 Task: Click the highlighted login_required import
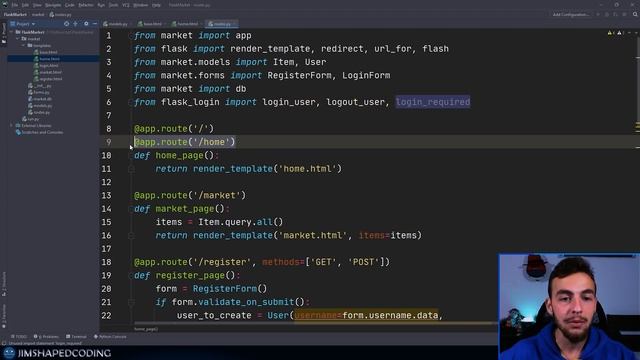[x=433, y=102]
